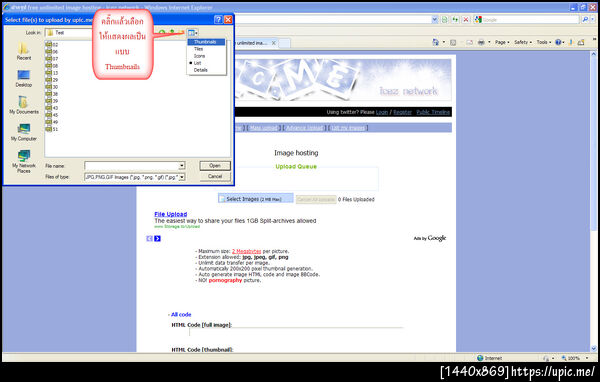
Task: Click the 2 Megabytes link
Action: click(246, 251)
